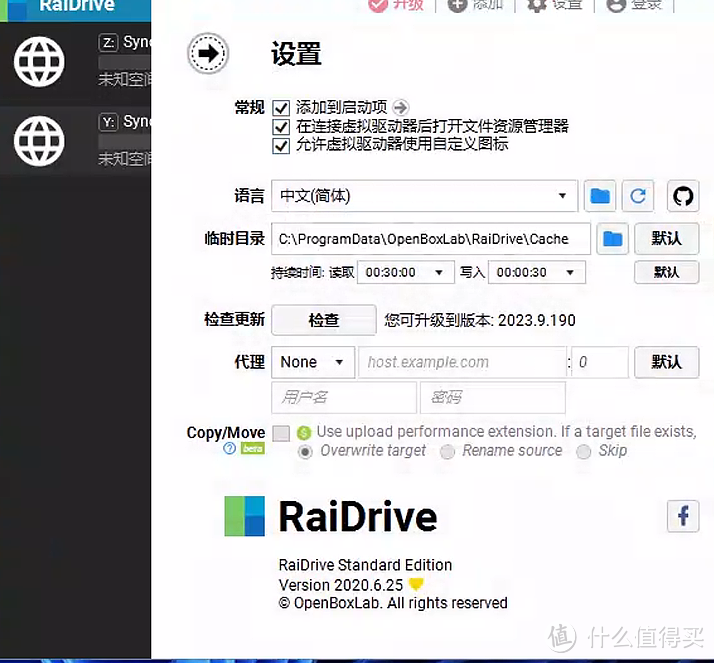Uncheck 添加到启动项 checkbox
Viewport: 714px width, 663px height.
coord(281,108)
